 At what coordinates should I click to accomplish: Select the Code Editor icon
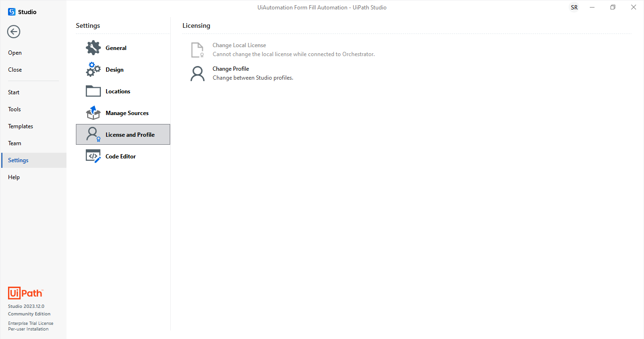click(x=93, y=156)
